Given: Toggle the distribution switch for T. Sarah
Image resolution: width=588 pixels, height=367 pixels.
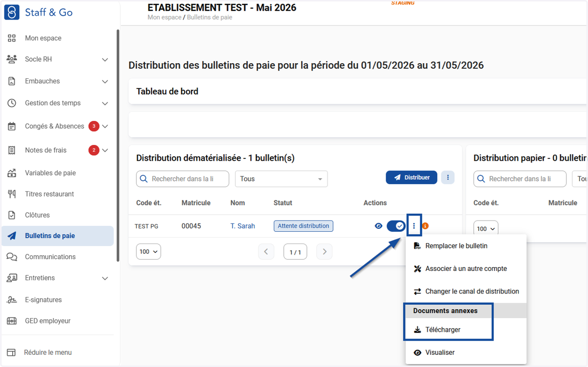Looking at the screenshot, I should click(x=396, y=226).
